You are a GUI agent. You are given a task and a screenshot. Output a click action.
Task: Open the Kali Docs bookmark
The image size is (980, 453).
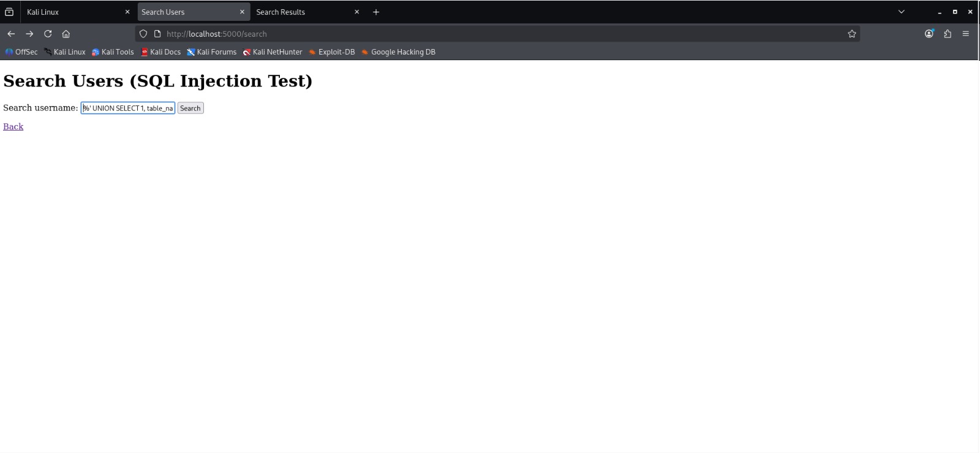point(161,52)
